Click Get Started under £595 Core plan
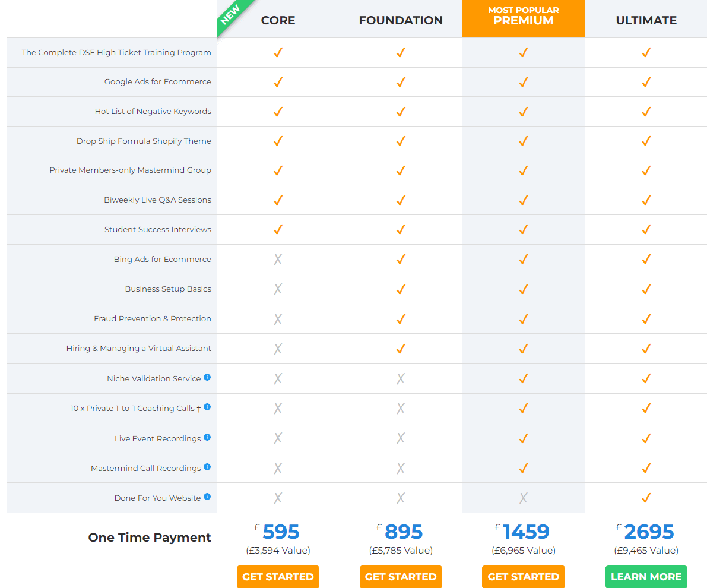707x588 pixels. point(278,577)
